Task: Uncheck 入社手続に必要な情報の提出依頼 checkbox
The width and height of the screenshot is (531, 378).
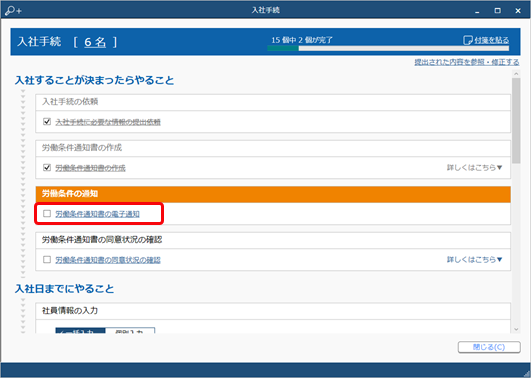Action: pos(47,122)
